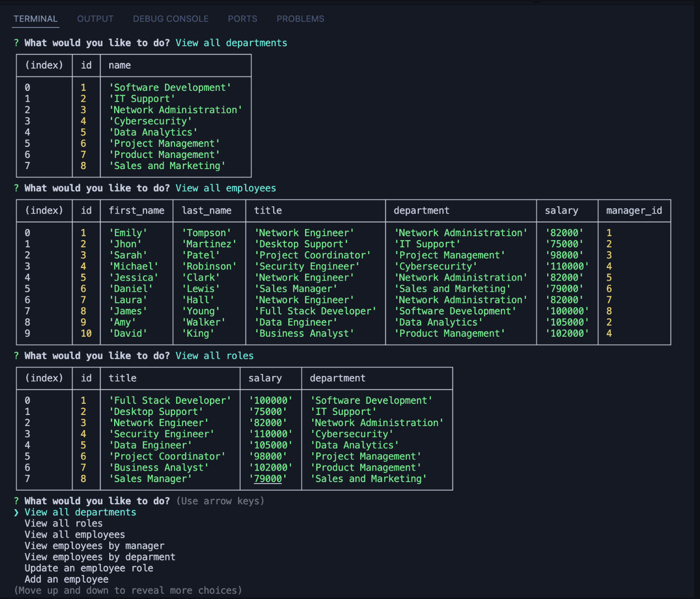Click salary '100000' in roles table

pos(271,400)
